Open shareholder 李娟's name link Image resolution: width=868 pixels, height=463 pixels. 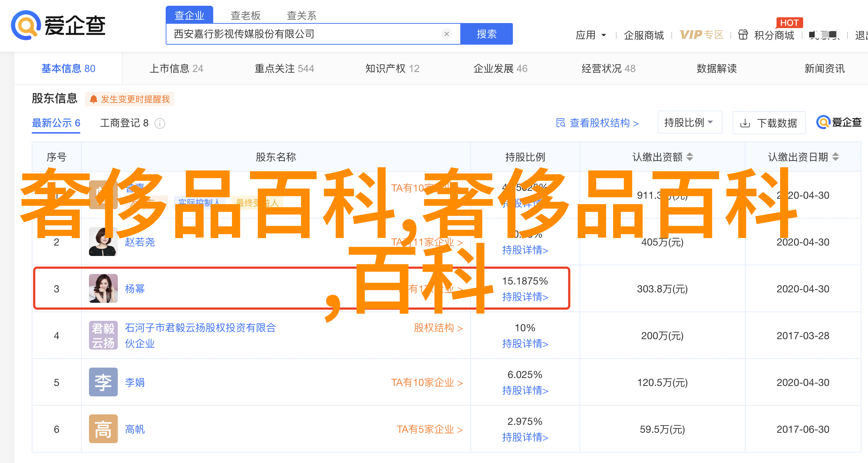point(135,382)
